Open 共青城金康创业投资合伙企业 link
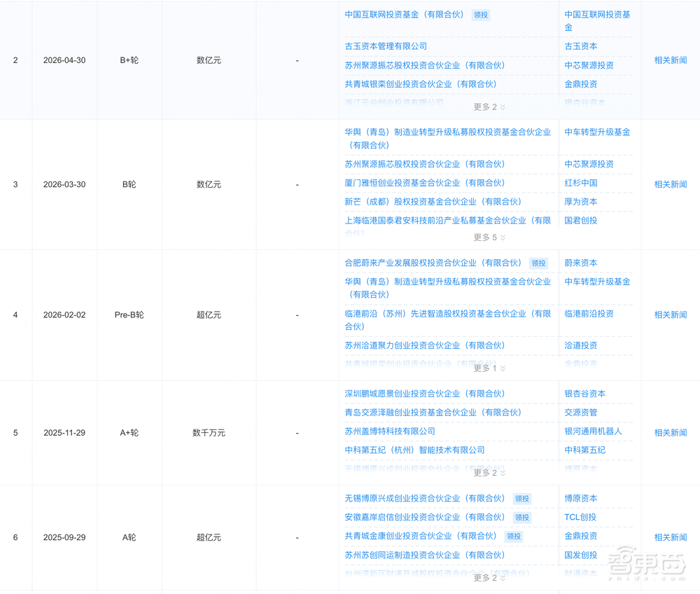700x594 pixels. tap(421, 536)
